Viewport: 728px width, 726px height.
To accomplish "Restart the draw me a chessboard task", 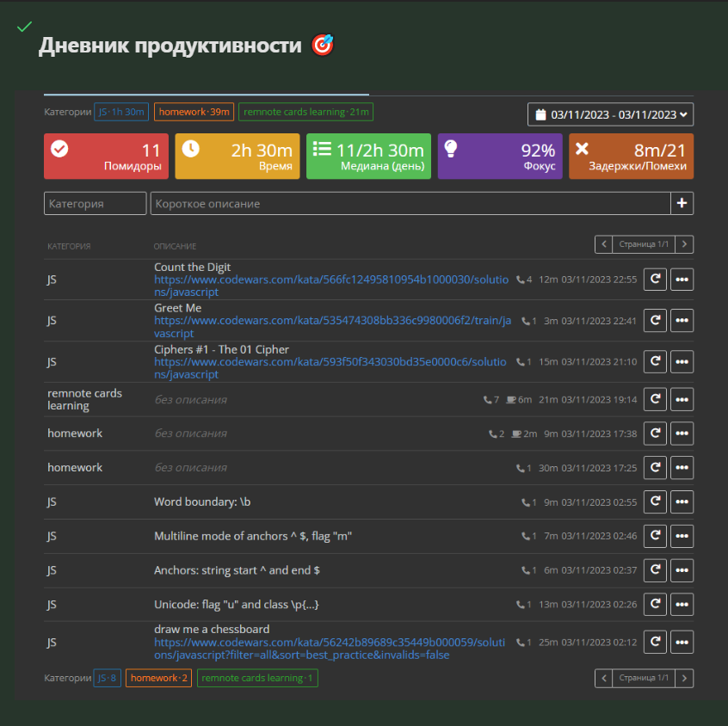I will click(x=655, y=643).
